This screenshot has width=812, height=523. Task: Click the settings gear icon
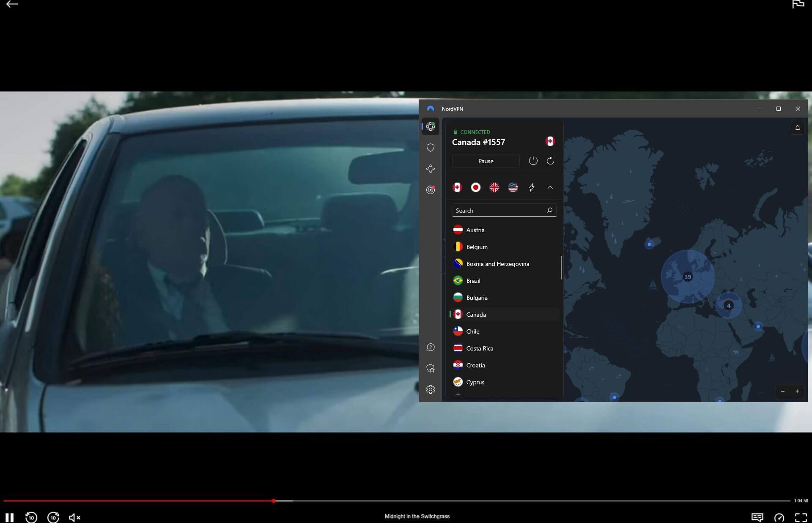[x=430, y=389]
